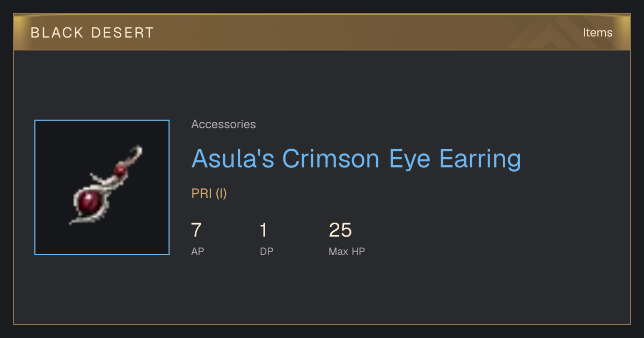
Task: Click the PRI (I) enhancement level text
Action: click(x=209, y=194)
